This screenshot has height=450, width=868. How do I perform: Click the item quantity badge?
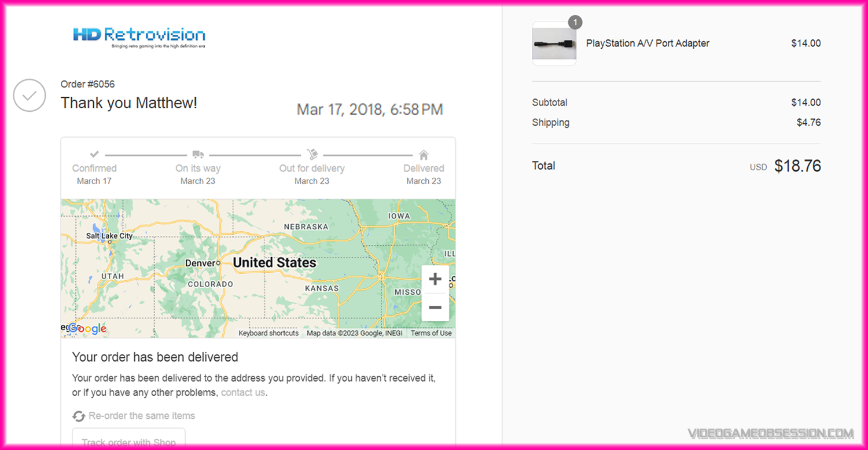[x=575, y=23]
